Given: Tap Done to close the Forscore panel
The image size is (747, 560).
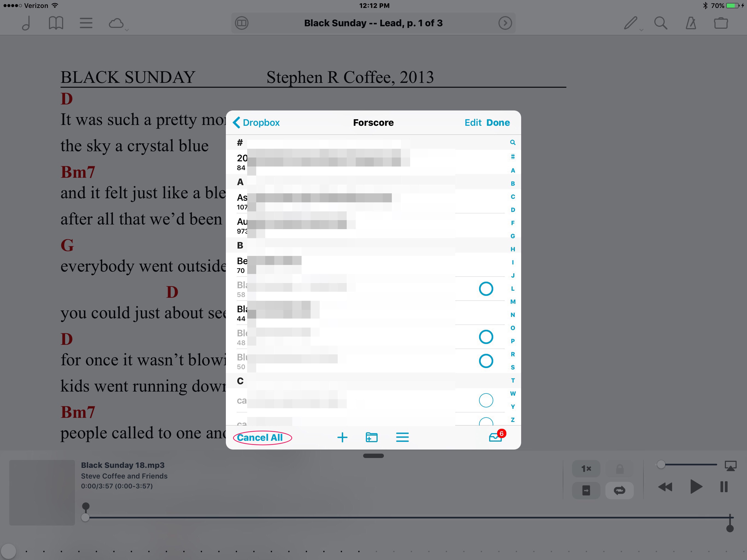Looking at the screenshot, I should point(498,122).
